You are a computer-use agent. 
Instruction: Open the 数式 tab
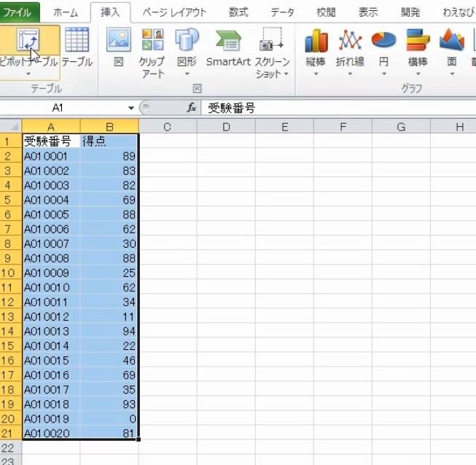click(x=238, y=12)
